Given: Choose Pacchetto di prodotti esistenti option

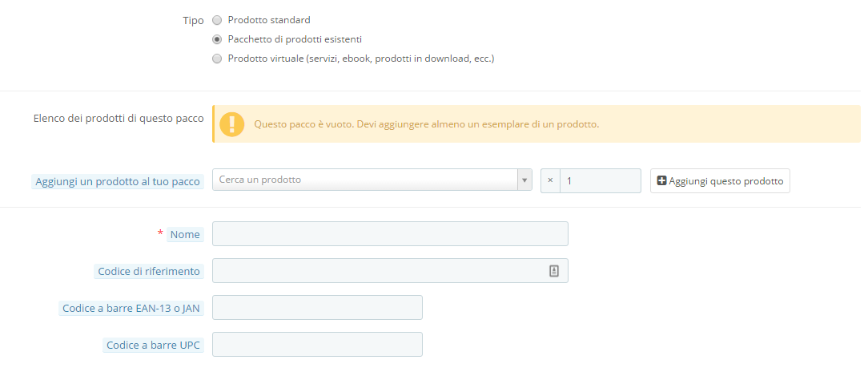Looking at the screenshot, I should [x=217, y=39].
